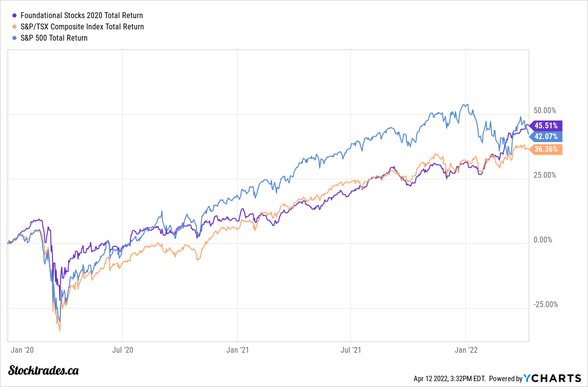Open the YCharts logo
Screen dimensions: 588x387
click(552, 378)
